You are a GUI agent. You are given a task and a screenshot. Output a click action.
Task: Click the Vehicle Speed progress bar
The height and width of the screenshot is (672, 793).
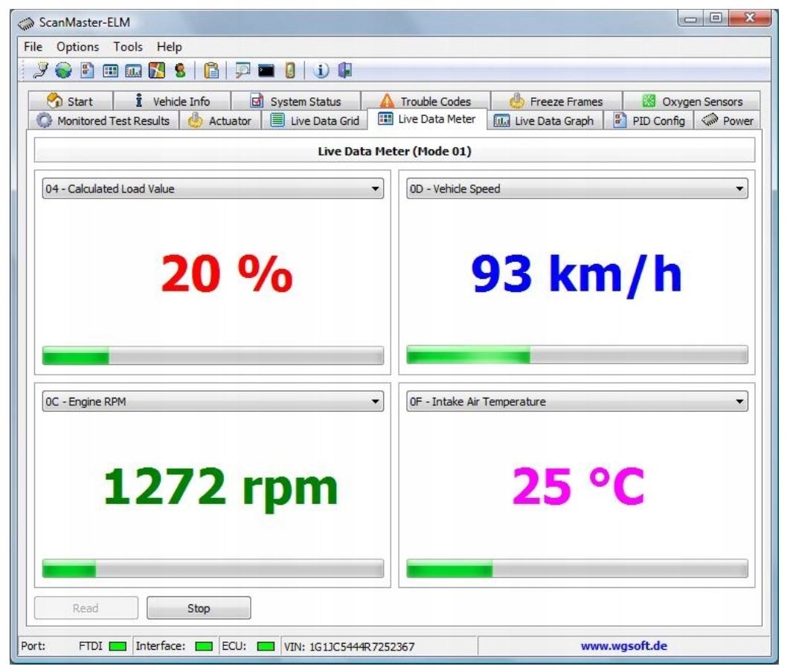coord(577,355)
